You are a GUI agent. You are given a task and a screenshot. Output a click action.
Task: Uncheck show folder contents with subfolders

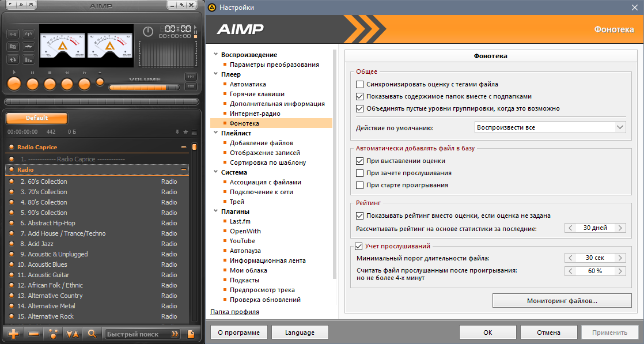(x=360, y=97)
